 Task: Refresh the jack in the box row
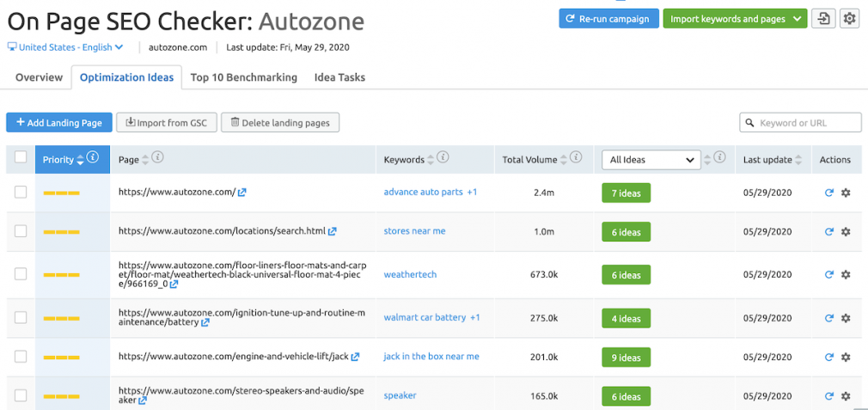[828, 357]
